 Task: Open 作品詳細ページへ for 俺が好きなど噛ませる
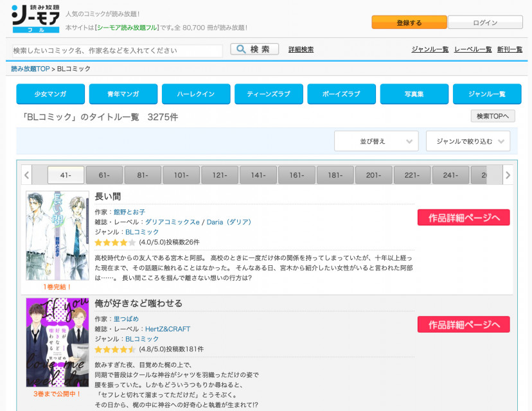pyautogui.click(x=463, y=324)
